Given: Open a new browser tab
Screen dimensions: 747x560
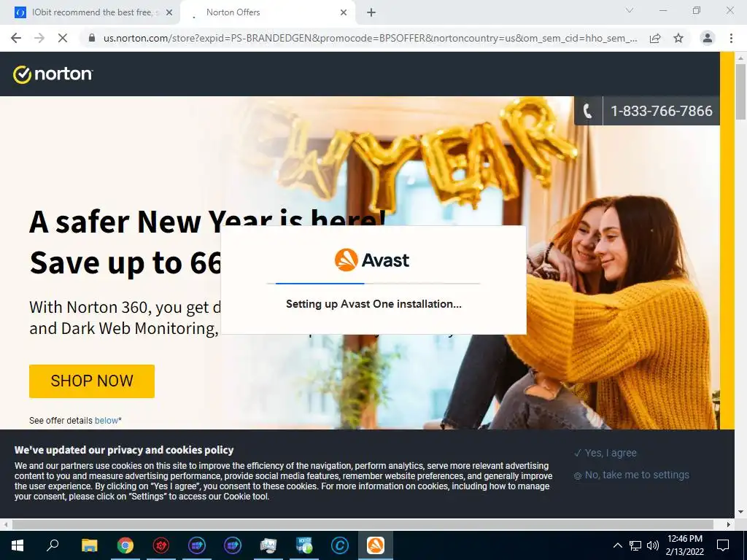Looking at the screenshot, I should [x=371, y=13].
